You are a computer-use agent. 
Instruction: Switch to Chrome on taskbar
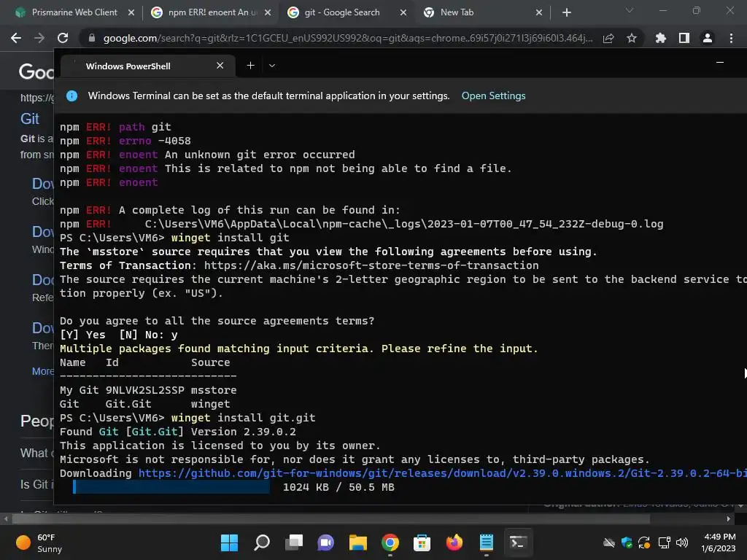click(x=390, y=542)
